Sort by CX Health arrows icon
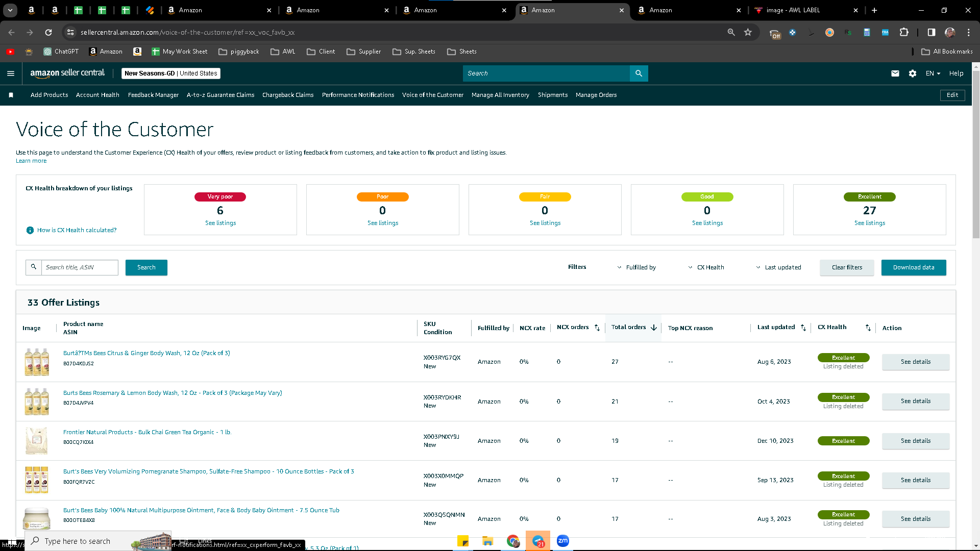980x551 pixels. click(x=868, y=328)
